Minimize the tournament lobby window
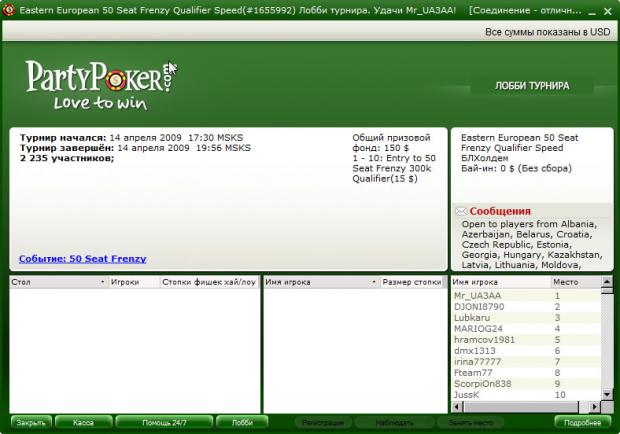Screen dimensions: 620x434 (592, 11)
